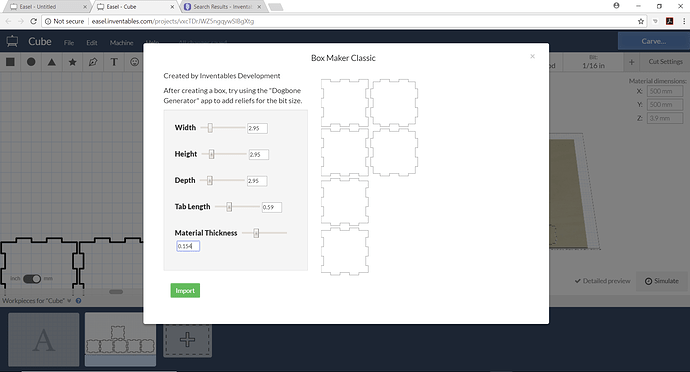The width and height of the screenshot is (690, 372).
Task: Select the Easel - Cube tab
Action: pyautogui.click(x=135, y=7)
